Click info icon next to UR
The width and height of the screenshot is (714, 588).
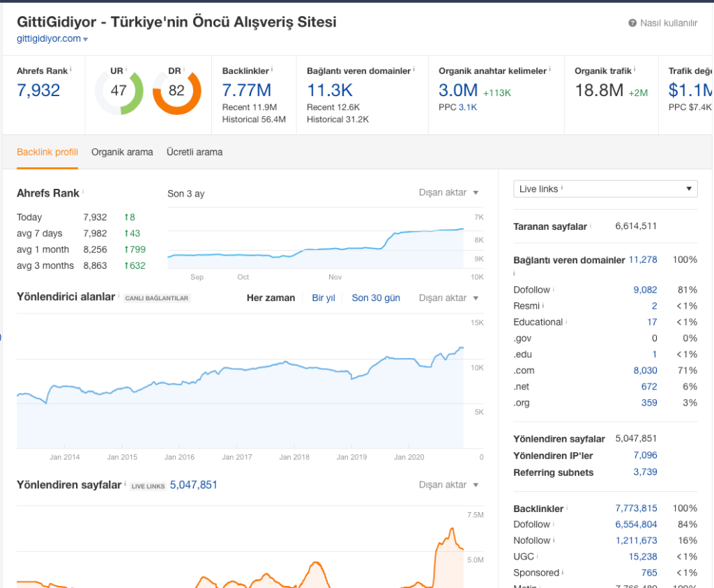(126, 69)
